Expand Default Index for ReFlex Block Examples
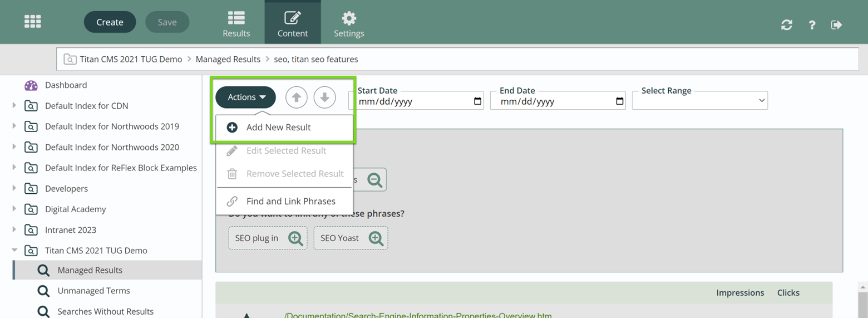This screenshot has width=868, height=318. pyautogui.click(x=14, y=167)
